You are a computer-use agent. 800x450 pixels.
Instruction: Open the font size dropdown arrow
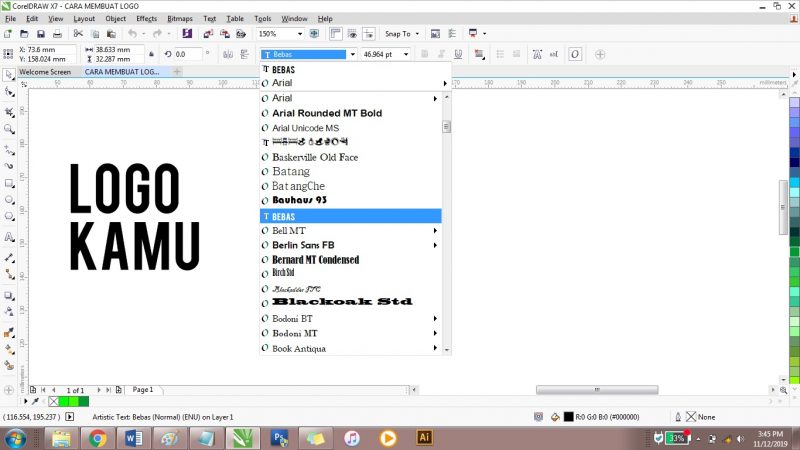pyautogui.click(x=406, y=54)
